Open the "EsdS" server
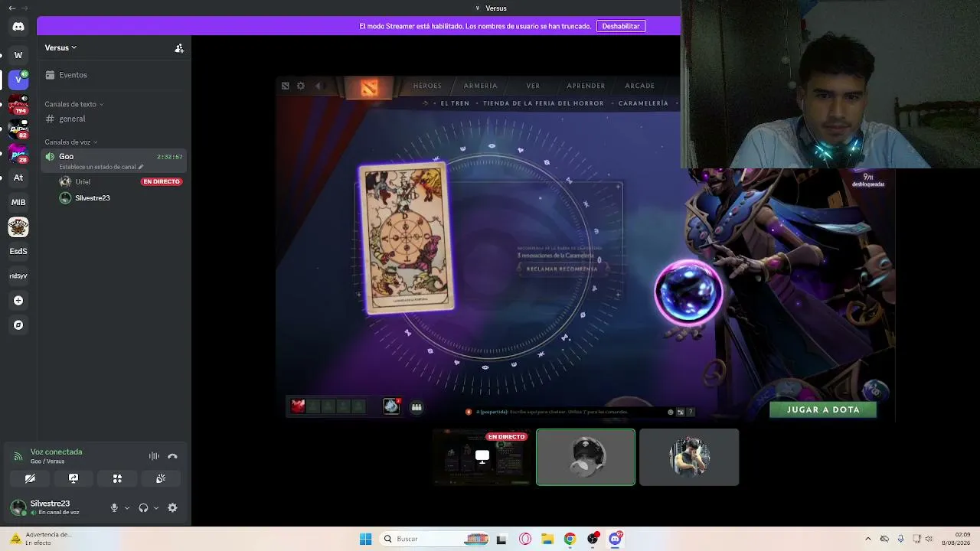Screen dimensions: 980x551 click(18, 251)
